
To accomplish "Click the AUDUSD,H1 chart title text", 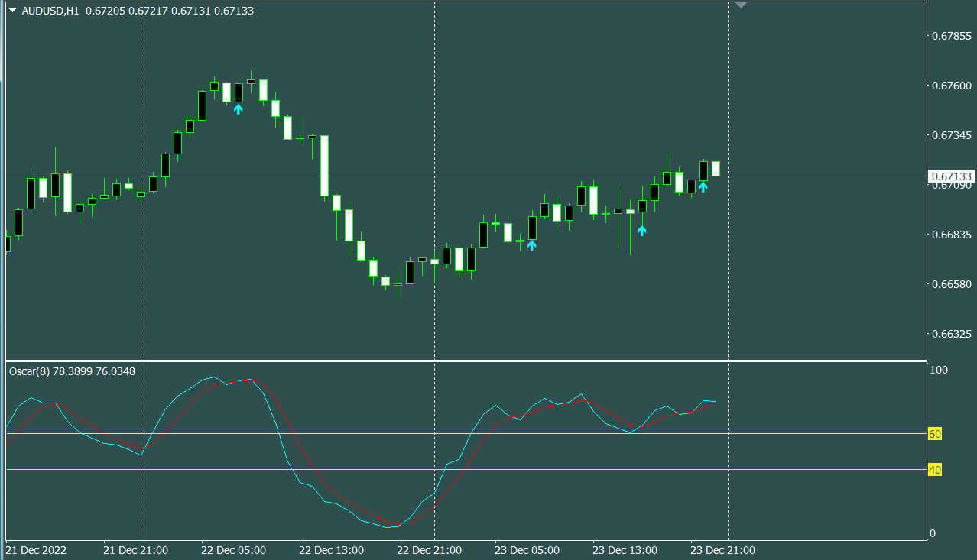I will coord(50,11).
